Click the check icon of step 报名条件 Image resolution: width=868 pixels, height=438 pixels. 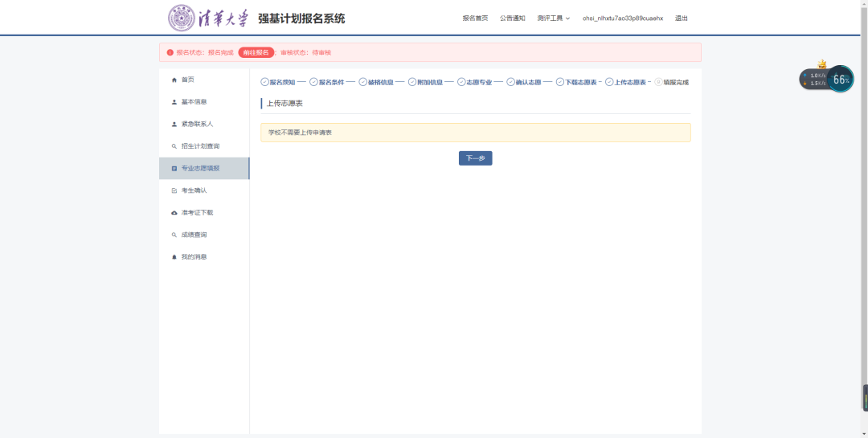click(313, 82)
